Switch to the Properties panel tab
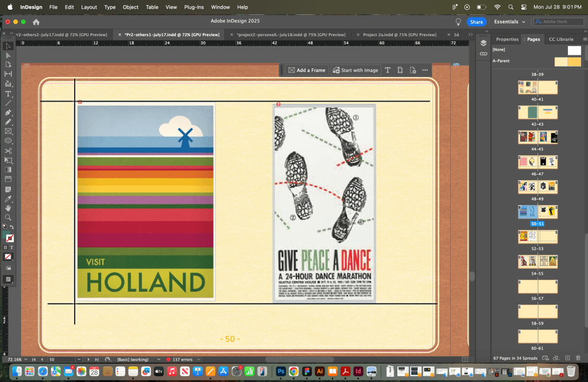The width and height of the screenshot is (588, 382). [507, 39]
